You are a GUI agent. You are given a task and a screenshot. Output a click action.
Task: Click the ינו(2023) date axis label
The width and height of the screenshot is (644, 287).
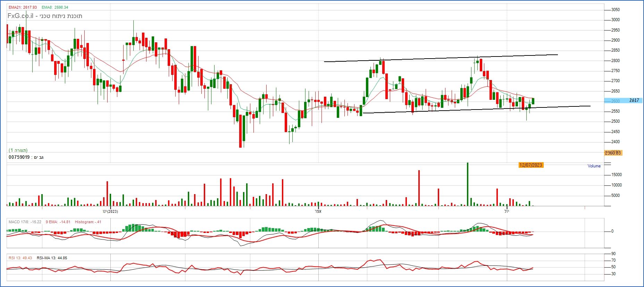tap(110, 211)
